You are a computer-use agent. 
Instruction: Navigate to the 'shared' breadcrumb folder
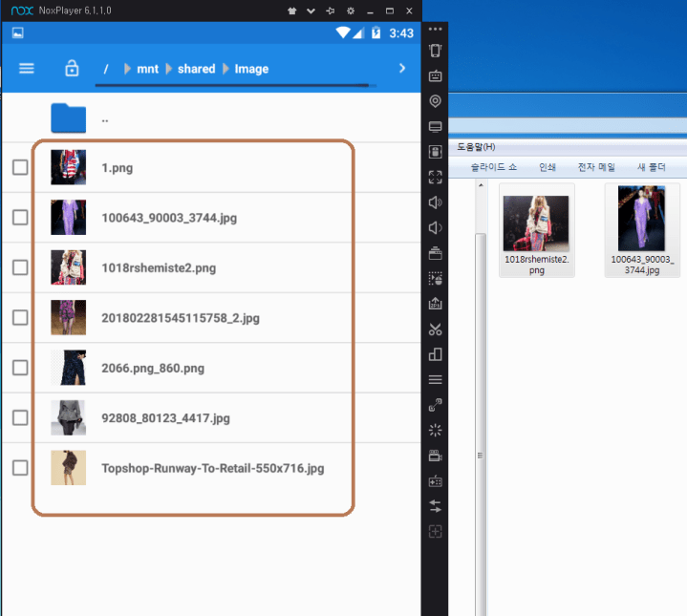pyautogui.click(x=196, y=69)
